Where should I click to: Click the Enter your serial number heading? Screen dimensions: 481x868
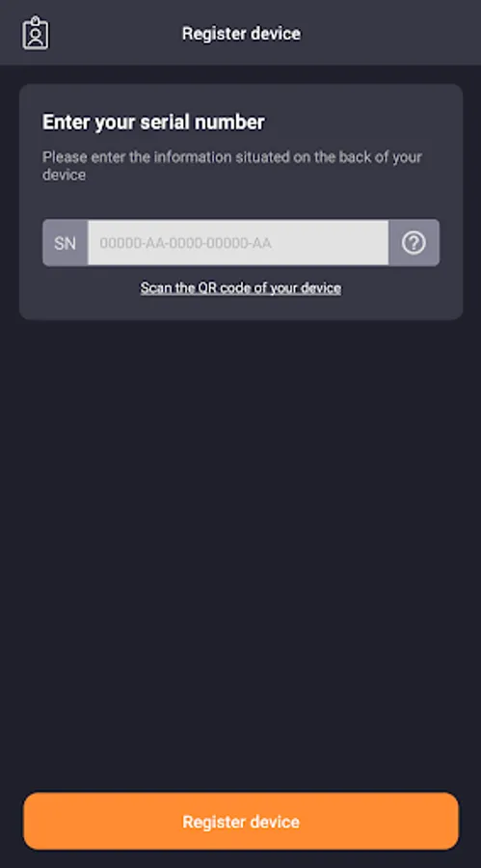(153, 122)
